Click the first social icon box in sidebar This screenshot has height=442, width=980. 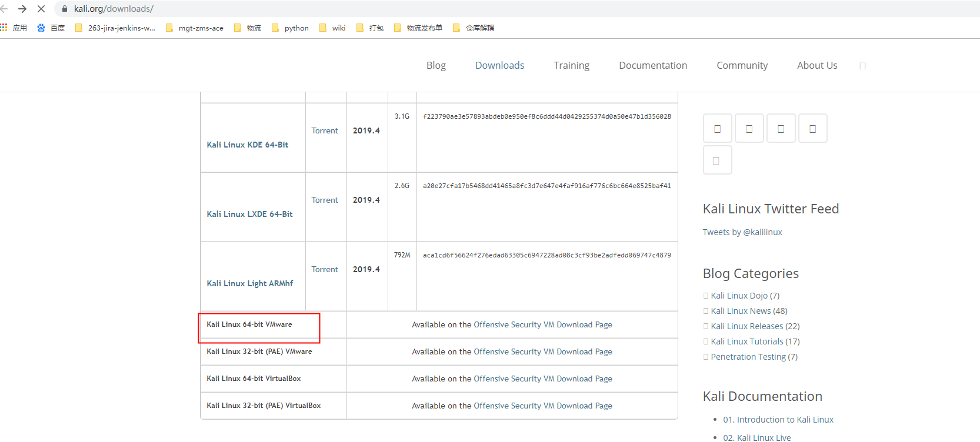coord(718,128)
